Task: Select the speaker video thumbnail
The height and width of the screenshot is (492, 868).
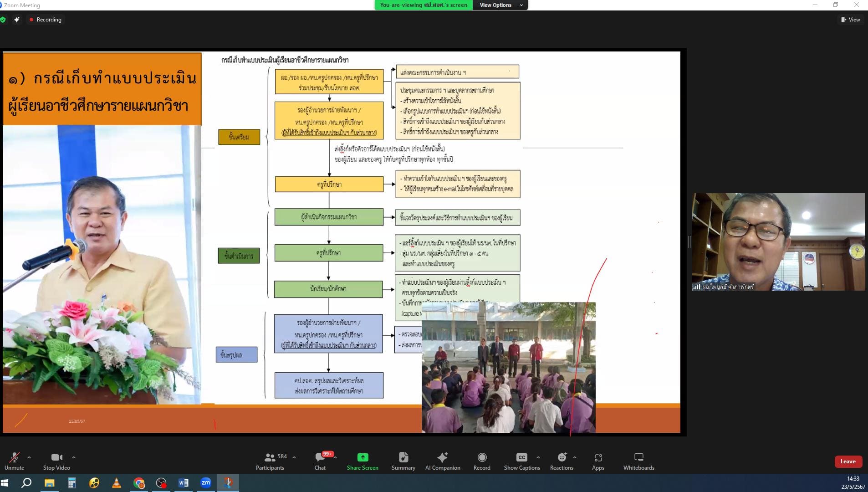Action: pos(778,242)
